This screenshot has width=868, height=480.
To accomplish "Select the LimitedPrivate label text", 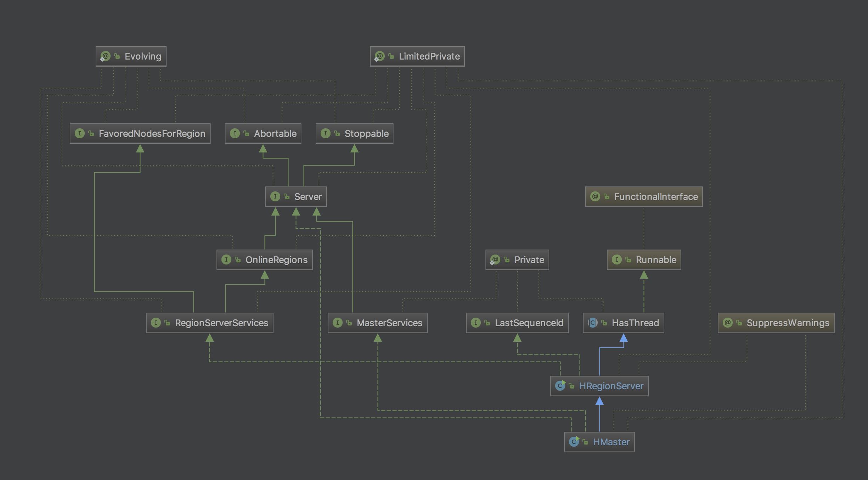I will (x=429, y=56).
